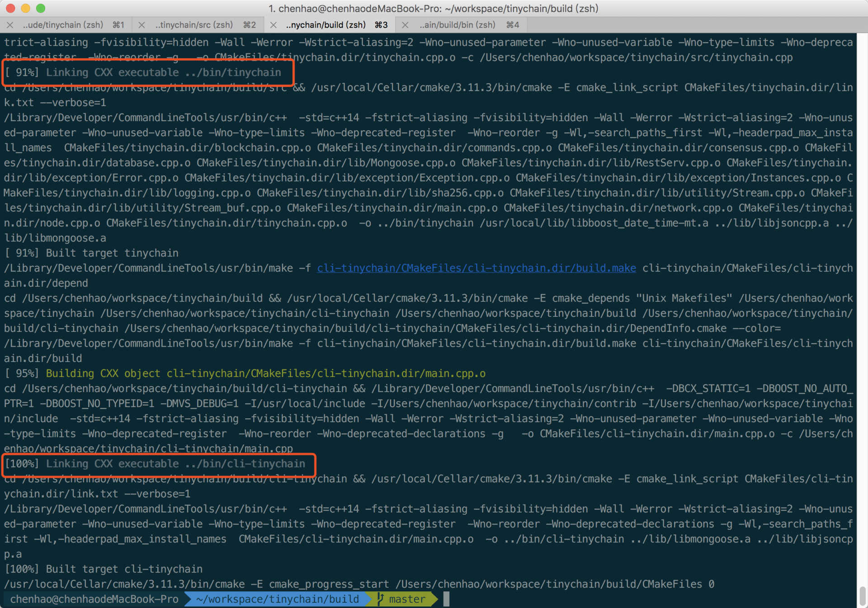Image resolution: width=868 pixels, height=608 pixels.
Task: Click the ~/workspace/tinychain/build prompt segment
Action: [x=277, y=599]
